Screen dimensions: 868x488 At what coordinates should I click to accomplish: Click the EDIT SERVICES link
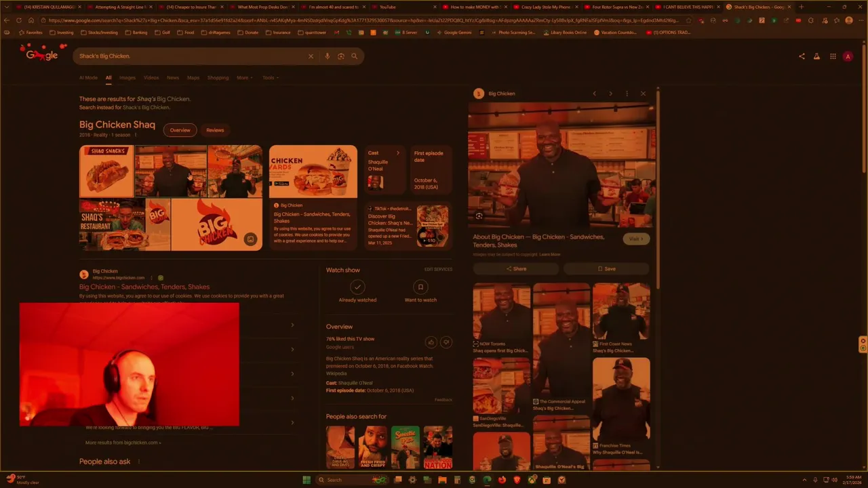[438, 270]
